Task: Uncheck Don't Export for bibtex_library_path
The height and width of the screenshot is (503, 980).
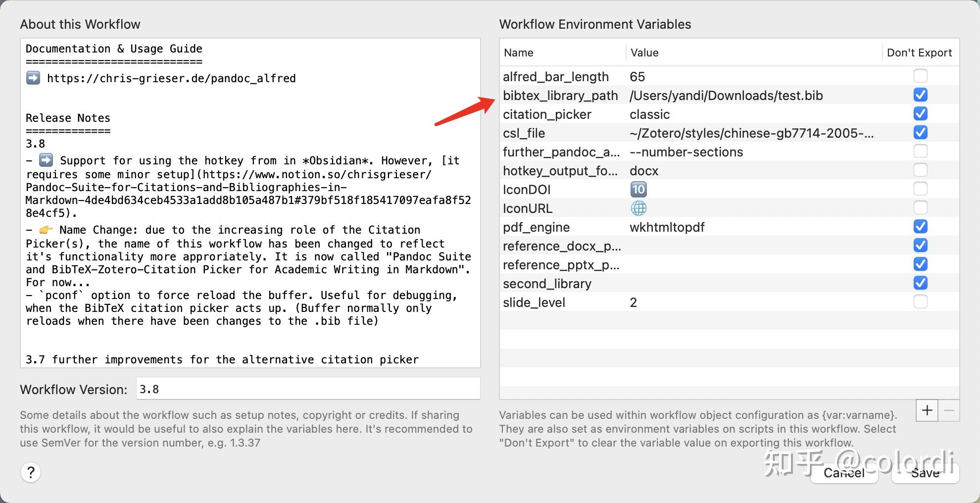Action: [920, 95]
